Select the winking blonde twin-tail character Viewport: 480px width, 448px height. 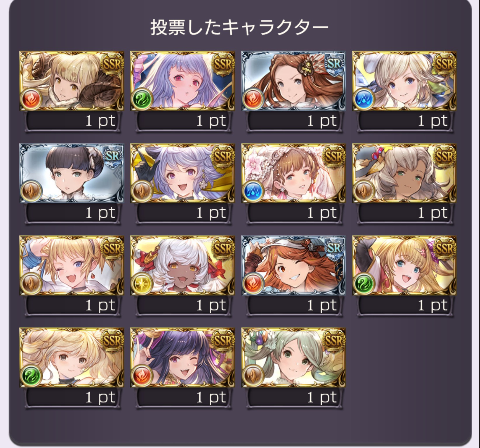tap(72, 265)
